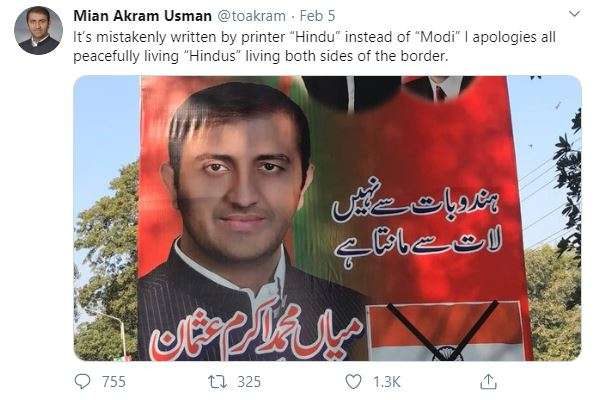Open the @toakram handle link
The image size is (595, 400).
[251, 16]
